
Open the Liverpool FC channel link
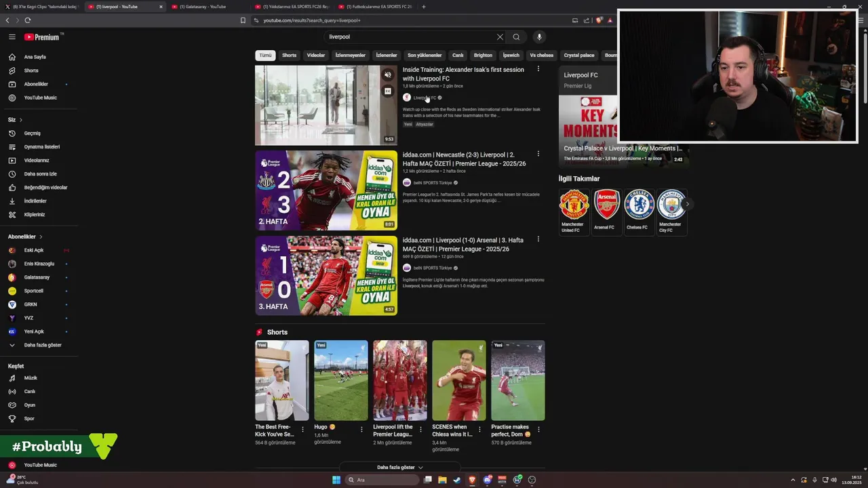(x=425, y=98)
